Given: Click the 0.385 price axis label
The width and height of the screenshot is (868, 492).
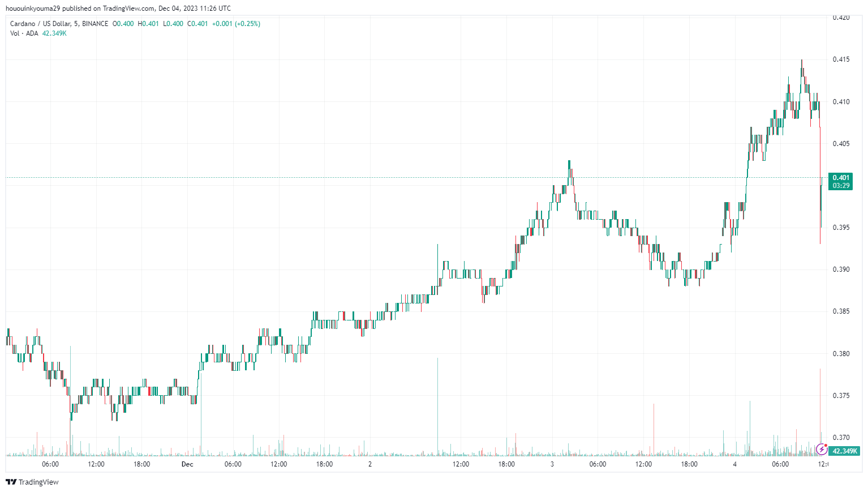Looking at the screenshot, I should point(841,311).
